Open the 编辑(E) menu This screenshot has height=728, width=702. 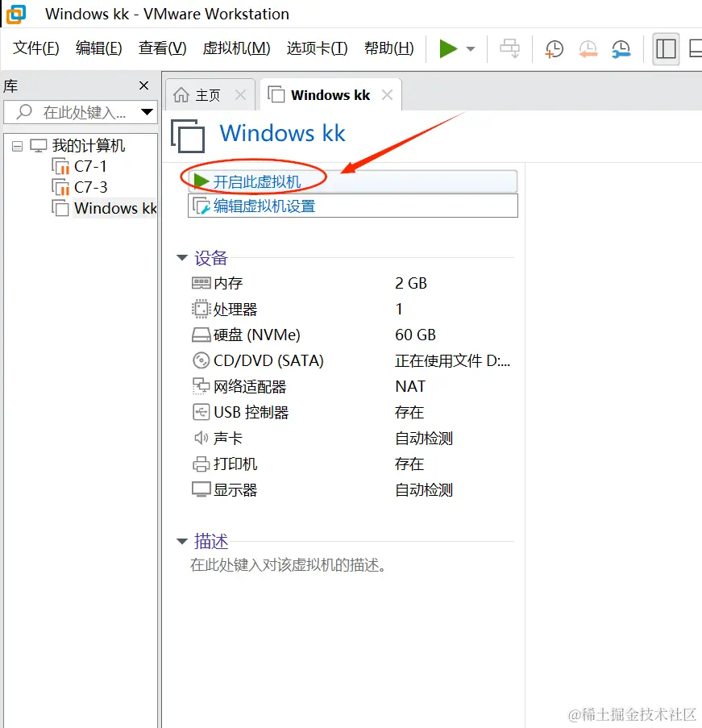(99, 48)
